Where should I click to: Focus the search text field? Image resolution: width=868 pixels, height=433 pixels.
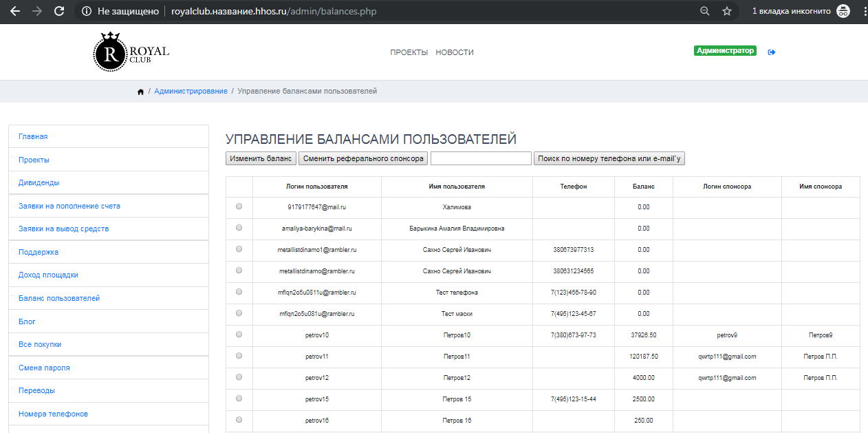point(481,158)
